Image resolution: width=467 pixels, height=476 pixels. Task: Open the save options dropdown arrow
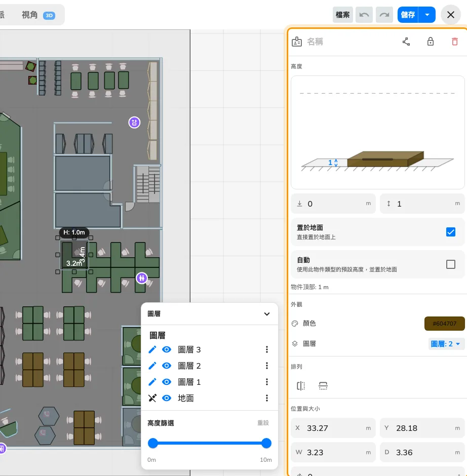point(427,15)
